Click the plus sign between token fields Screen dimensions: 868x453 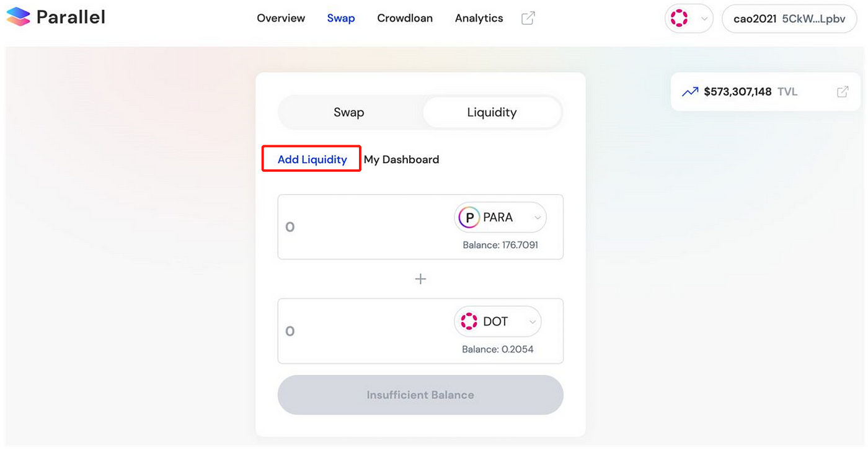(420, 279)
